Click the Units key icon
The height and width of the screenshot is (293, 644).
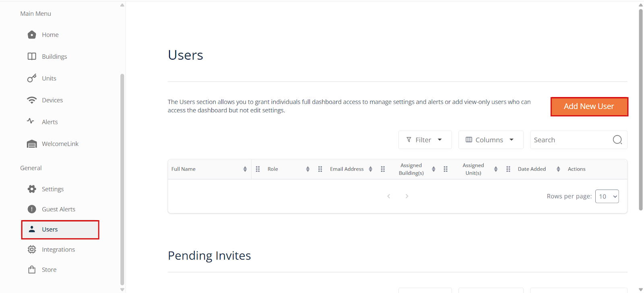coord(32,78)
